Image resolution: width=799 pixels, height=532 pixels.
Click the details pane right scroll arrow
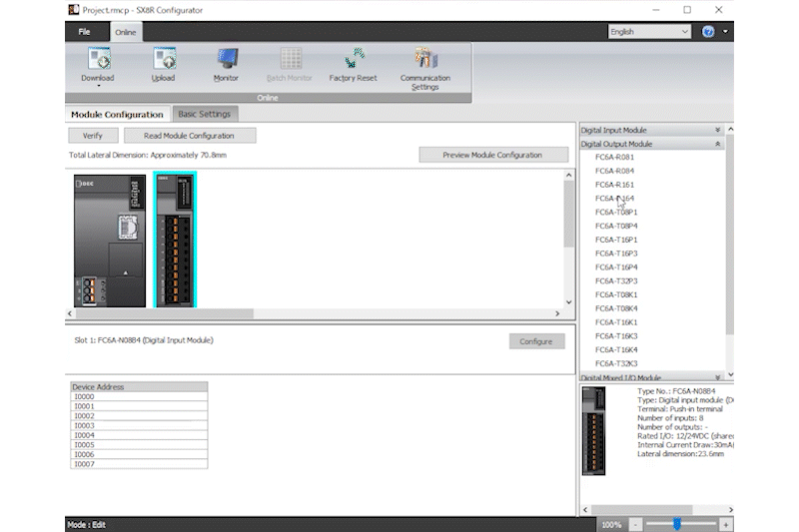tap(730, 509)
